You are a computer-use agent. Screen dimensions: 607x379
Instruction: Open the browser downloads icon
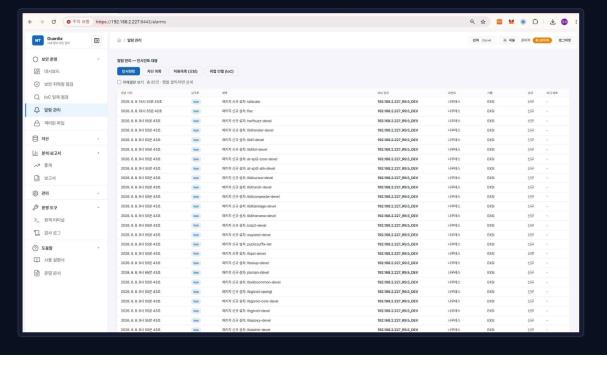click(552, 22)
